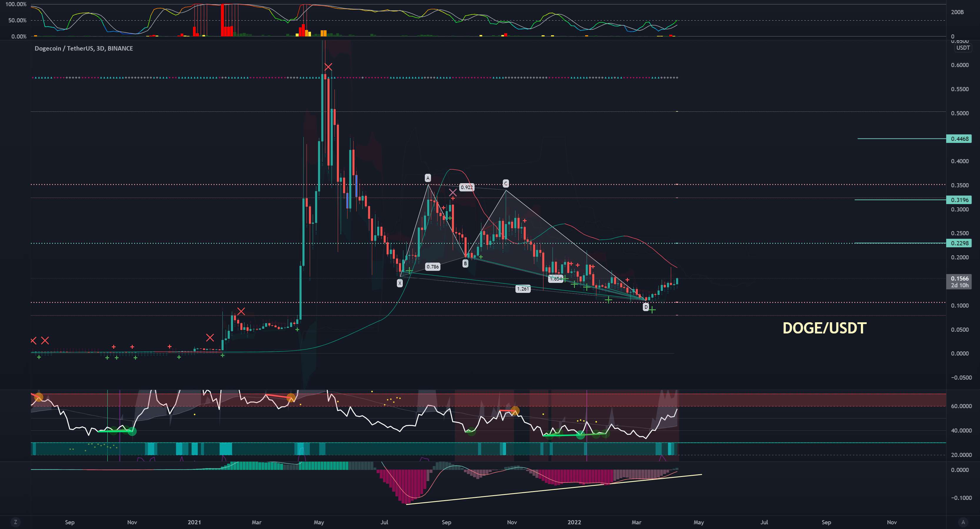Click the 0.922 ratio label

coord(466,187)
